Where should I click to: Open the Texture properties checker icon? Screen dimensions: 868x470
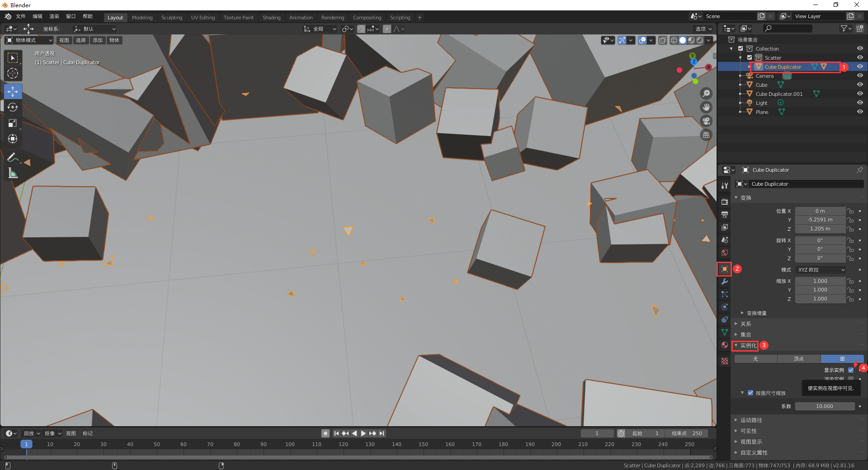(x=725, y=361)
